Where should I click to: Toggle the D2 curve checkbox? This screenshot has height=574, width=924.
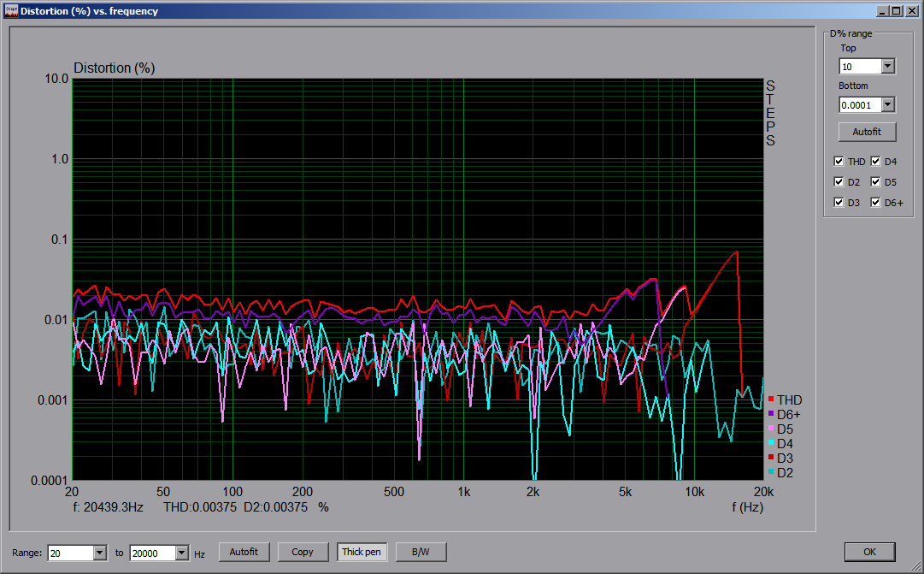coord(839,182)
